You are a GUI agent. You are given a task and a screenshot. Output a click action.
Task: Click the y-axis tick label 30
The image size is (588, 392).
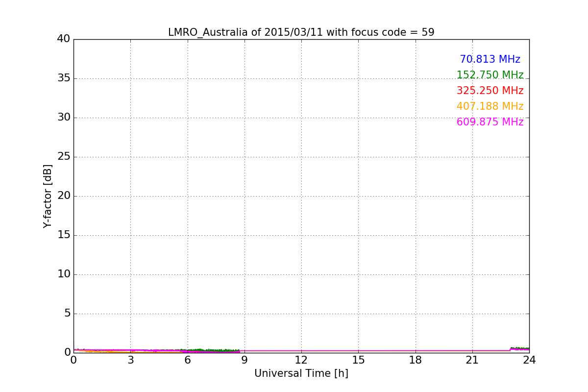tap(64, 118)
